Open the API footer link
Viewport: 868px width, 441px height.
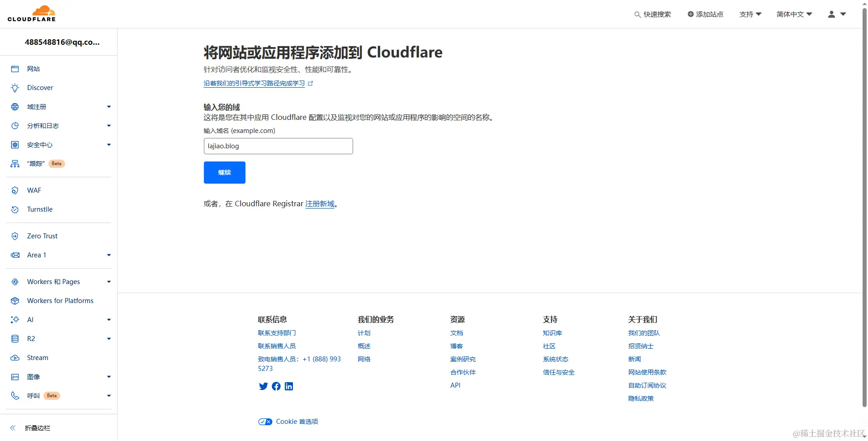[x=455, y=385]
